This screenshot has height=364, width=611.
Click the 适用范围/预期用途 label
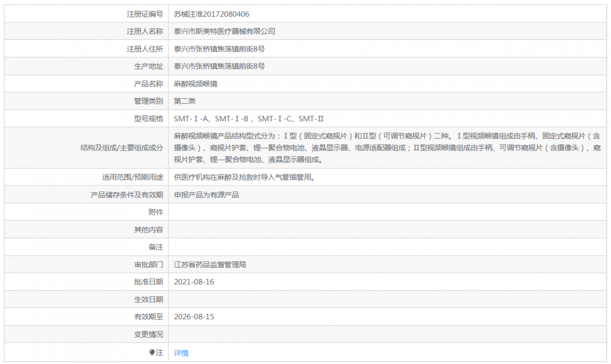(132, 177)
